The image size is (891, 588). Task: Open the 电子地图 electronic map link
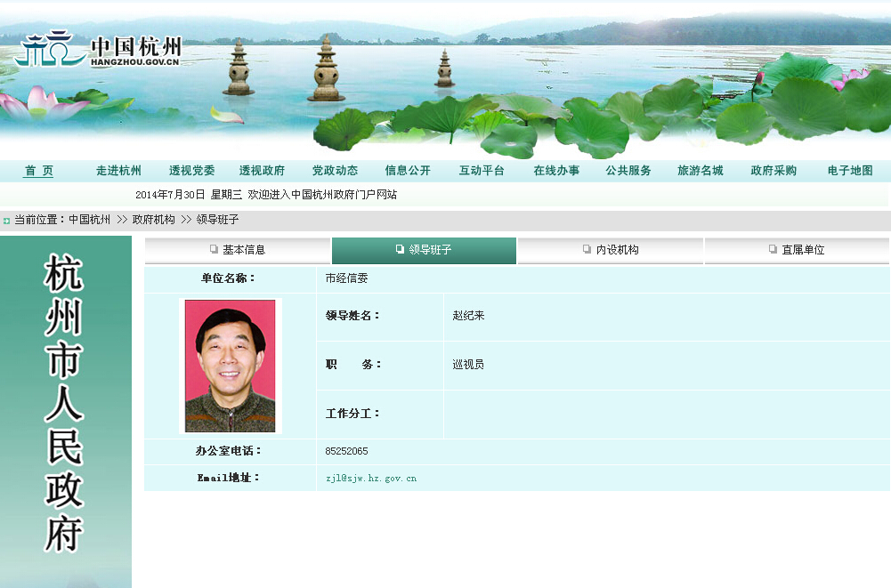click(x=850, y=171)
